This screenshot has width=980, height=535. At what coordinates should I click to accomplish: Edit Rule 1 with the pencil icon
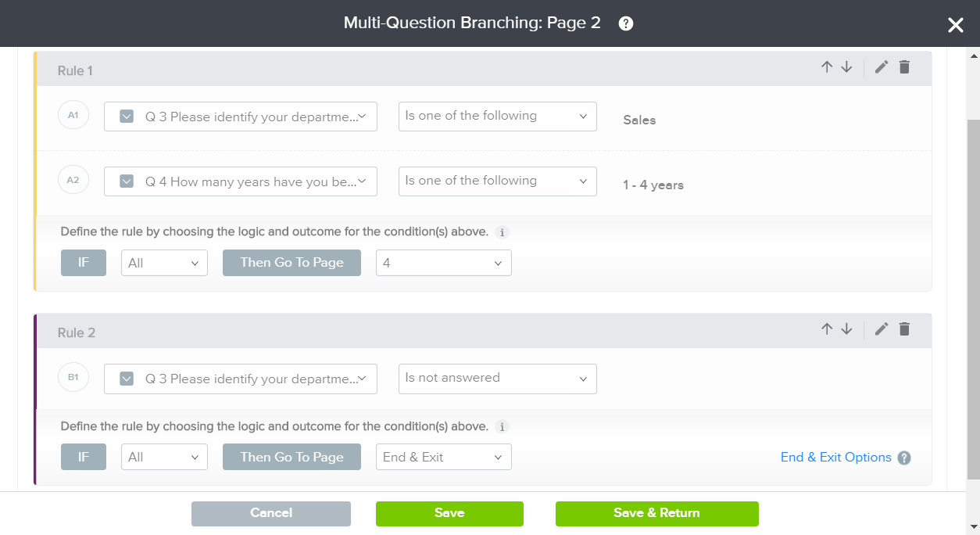(x=882, y=67)
